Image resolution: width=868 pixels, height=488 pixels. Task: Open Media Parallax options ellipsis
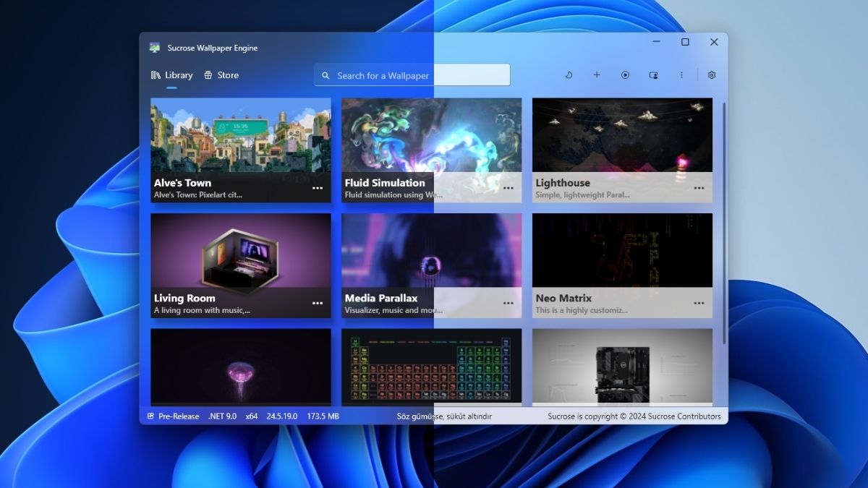509,304
